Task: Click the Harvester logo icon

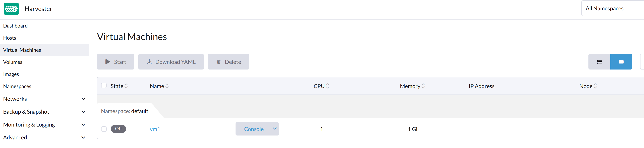Action: (x=11, y=9)
